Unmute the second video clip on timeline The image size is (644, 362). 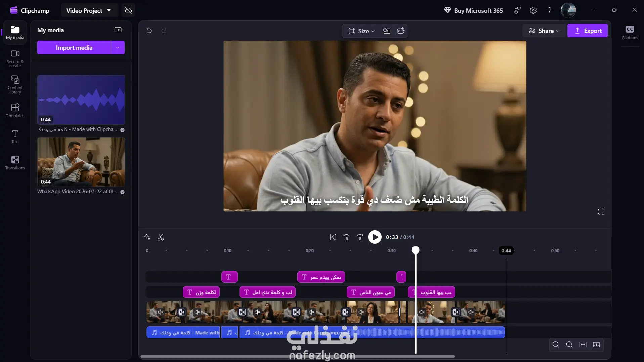[x=197, y=312]
